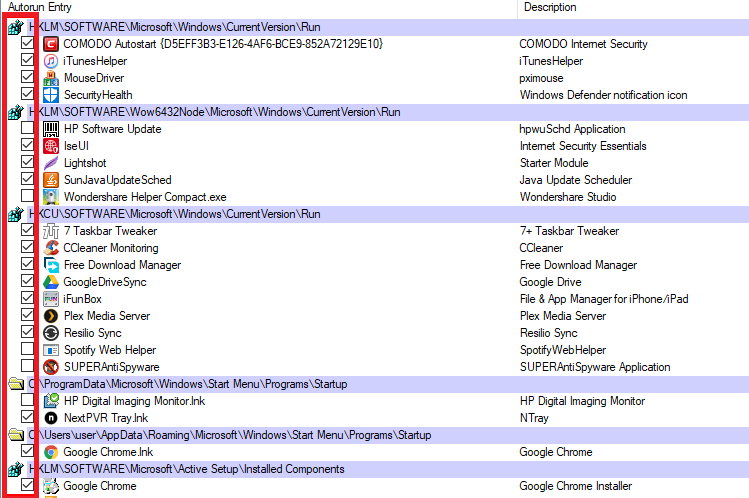This screenshot has width=749, height=498.
Task: Click the COMODO Autostart red icon
Action: 51,44
